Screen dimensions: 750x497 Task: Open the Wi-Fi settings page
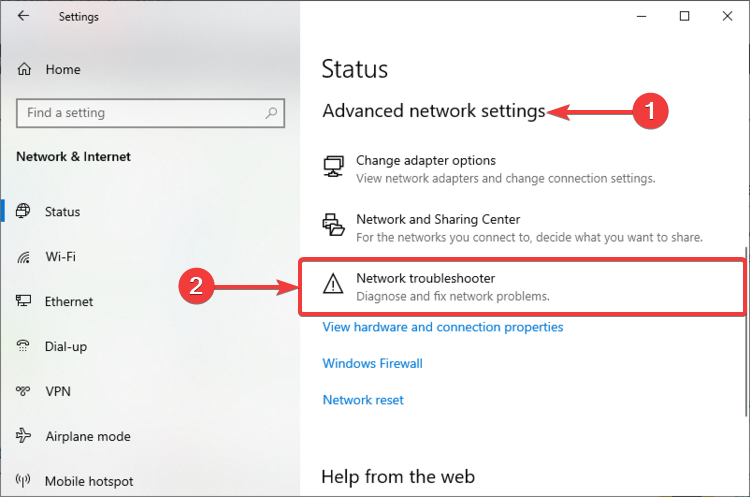click(x=60, y=257)
